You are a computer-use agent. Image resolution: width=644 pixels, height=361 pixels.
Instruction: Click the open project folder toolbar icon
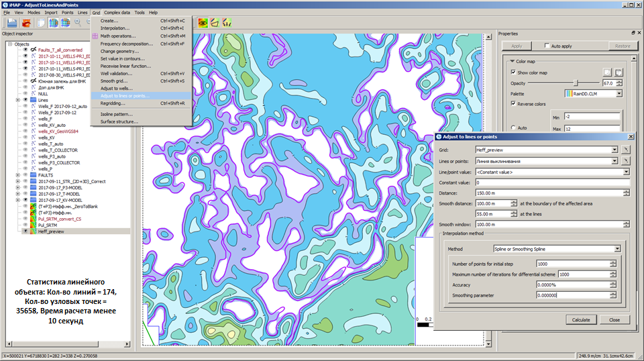(11, 23)
